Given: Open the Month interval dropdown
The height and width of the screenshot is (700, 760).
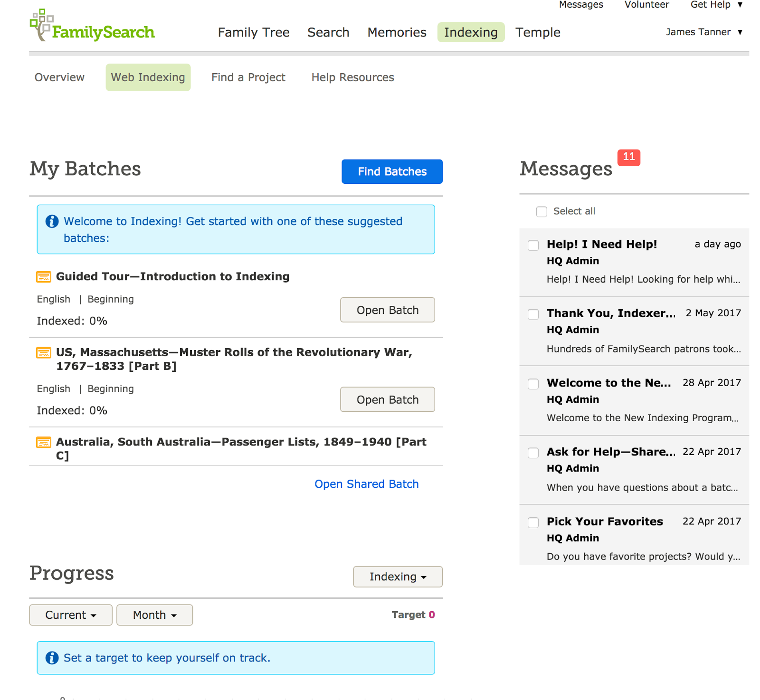Looking at the screenshot, I should click(x=155, y=615).
